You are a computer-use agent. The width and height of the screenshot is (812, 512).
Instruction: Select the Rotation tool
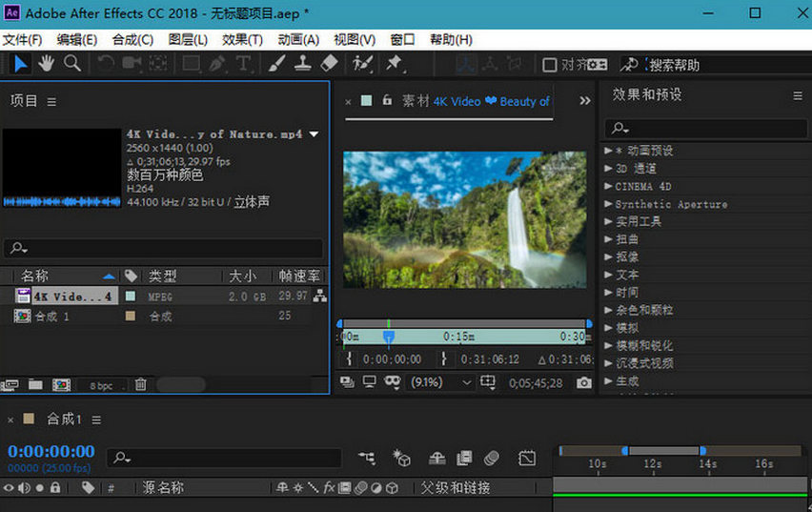[105, 64]
